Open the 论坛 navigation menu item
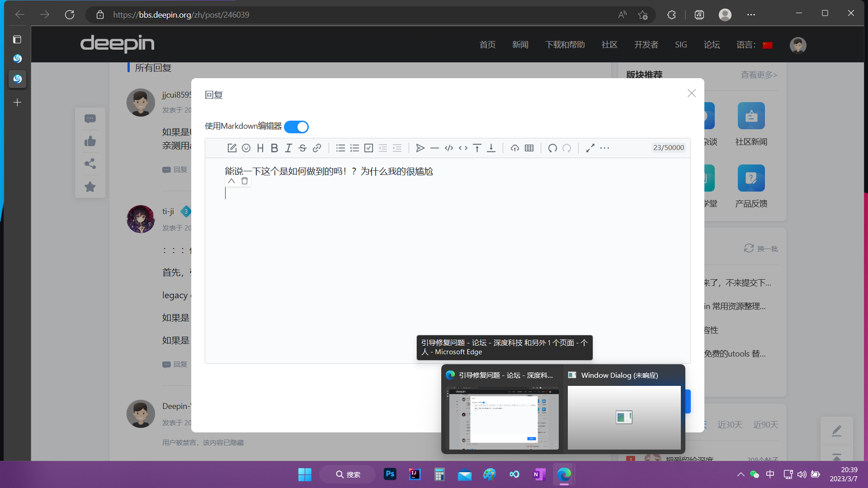The height and width of the screenshot is (488, 868). coord(712,45)
